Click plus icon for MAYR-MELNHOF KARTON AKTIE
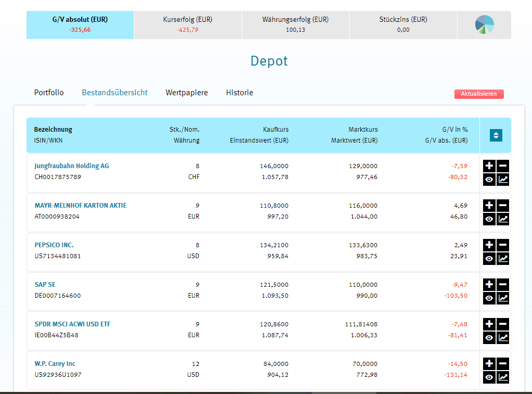 click(489, 205)
